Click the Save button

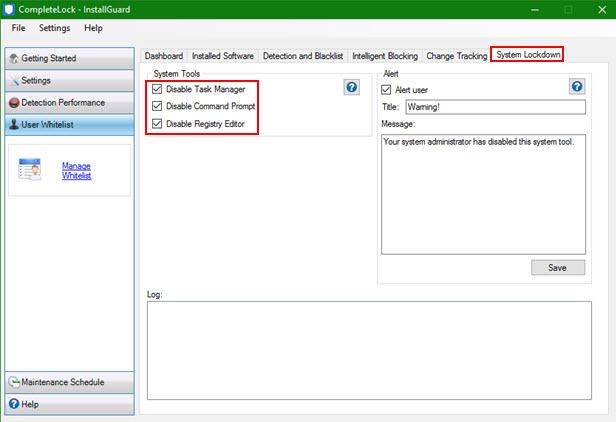tap(557, 268)
